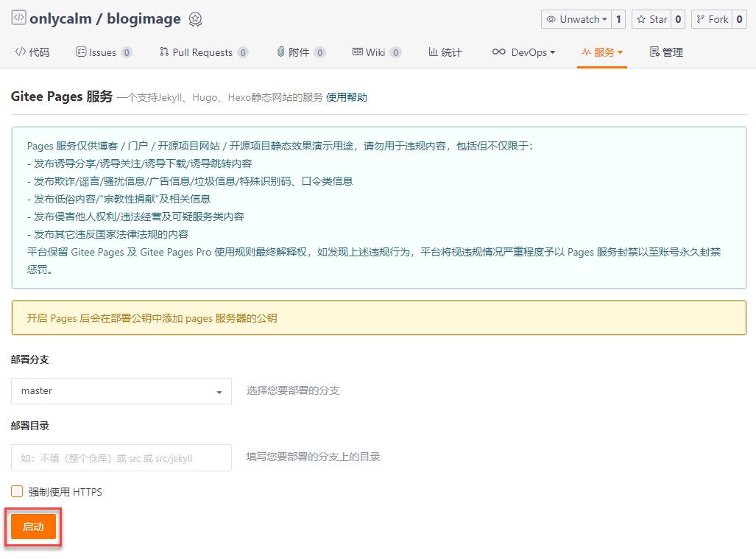
Task: Click the Issues count badge 0
Action: tap(127, 52)
